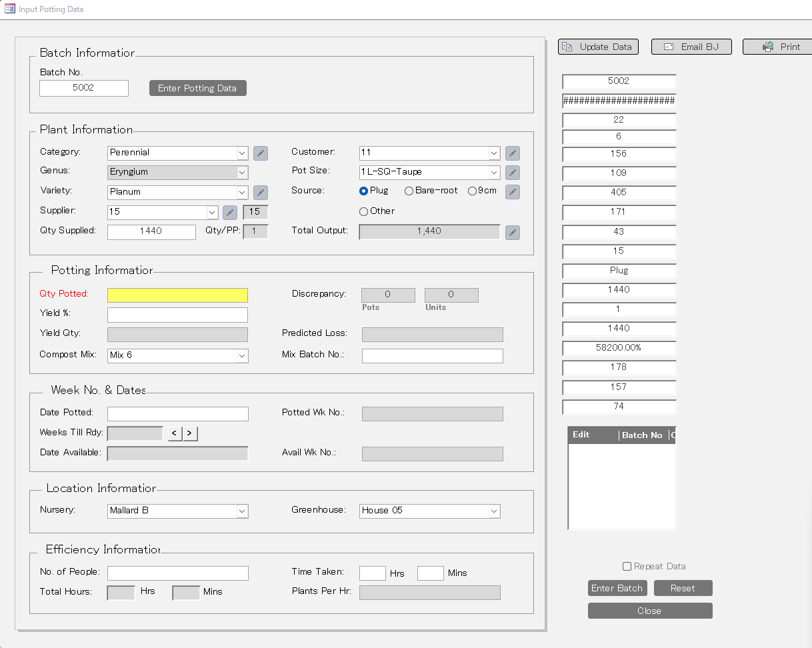Enable the Repeat Data checkbox
The image size is (812, 648).
(x=627, y=567)
